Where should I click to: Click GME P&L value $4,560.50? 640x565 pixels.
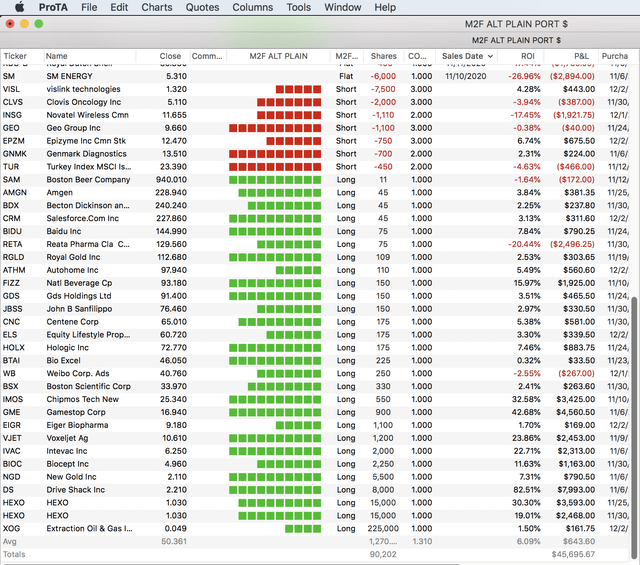pos(576,412)
